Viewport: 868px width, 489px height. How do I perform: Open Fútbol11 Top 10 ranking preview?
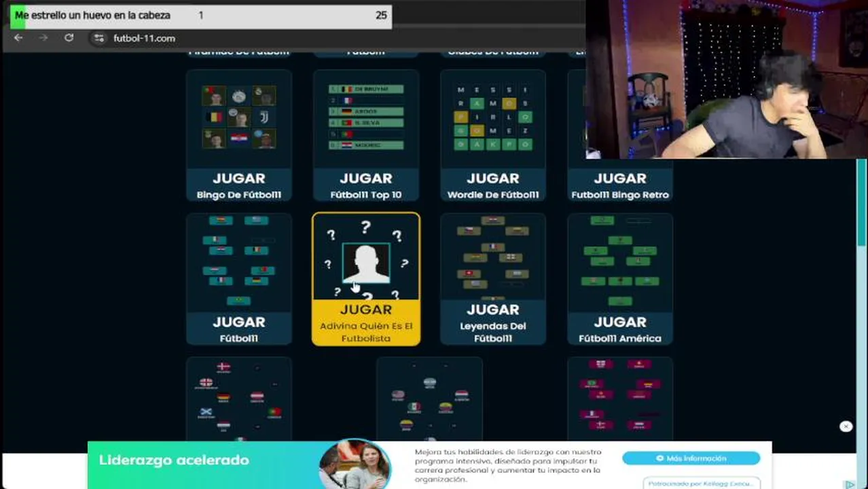pyautogui.click(x=366, y=117)
